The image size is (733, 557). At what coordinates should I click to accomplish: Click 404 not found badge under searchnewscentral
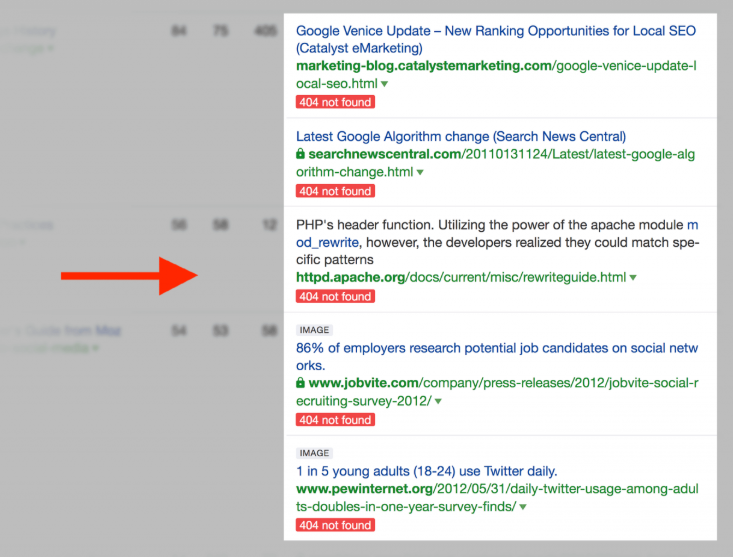coord(335,191)
